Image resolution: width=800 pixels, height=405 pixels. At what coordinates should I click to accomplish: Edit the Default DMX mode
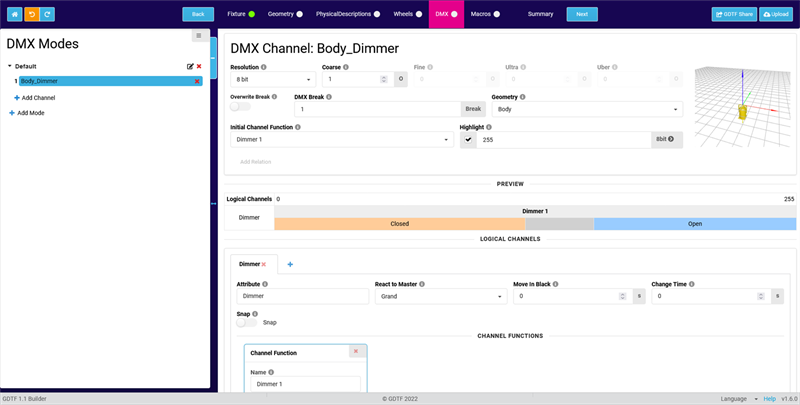(190, 66)
